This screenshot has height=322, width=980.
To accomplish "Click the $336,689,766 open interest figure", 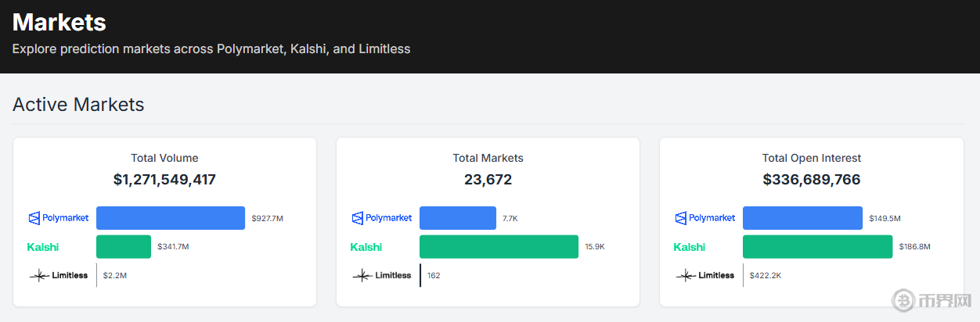I will coord(812,180).
